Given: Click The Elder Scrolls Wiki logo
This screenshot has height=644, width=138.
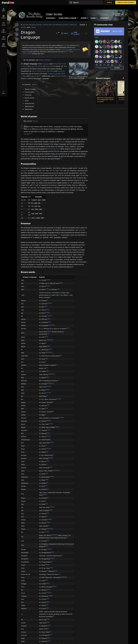Looking at the screenshot, I should coord(31,15).
